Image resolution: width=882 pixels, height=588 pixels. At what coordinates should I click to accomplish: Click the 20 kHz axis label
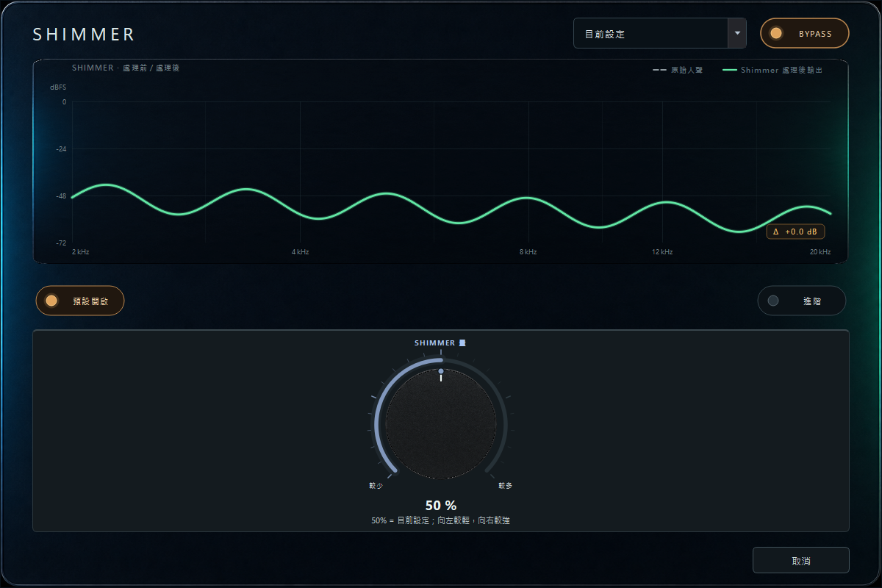[x=820, y=252]
